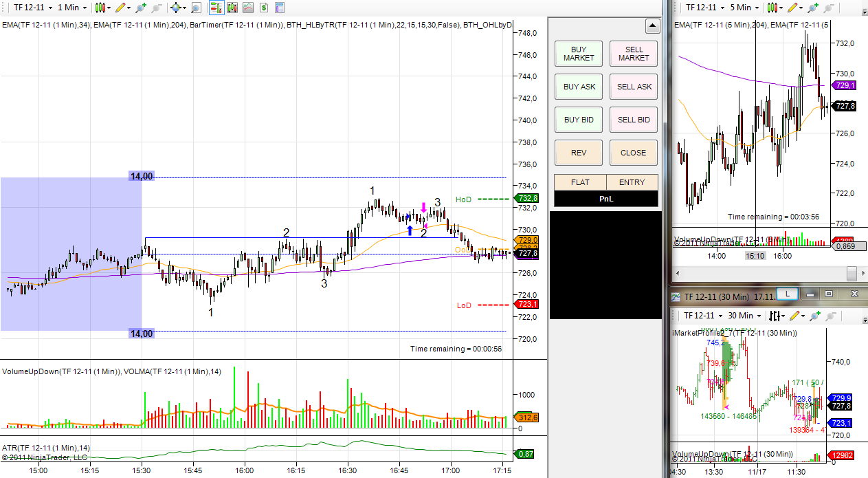Open the OHLC bar style icon in the 30 Min chart

tap(775, 316)
